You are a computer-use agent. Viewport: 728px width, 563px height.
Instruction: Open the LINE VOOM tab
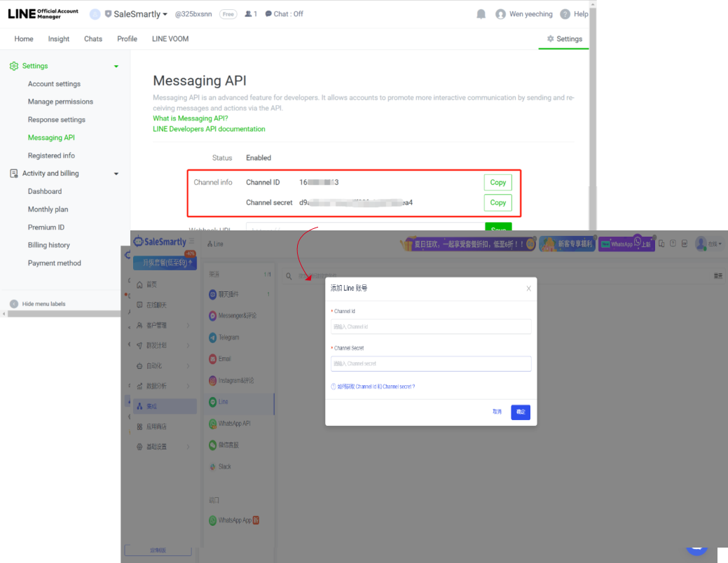(170, 39)
